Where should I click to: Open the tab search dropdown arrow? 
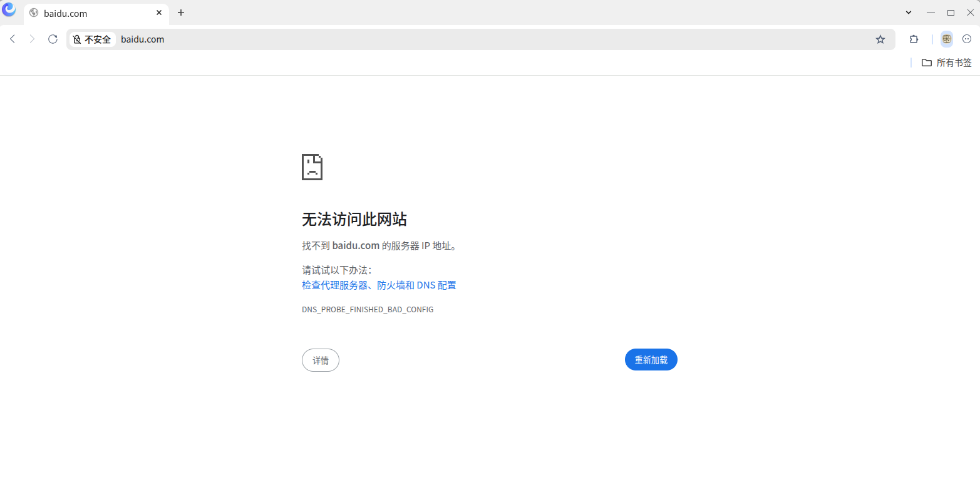click(909, 13)
